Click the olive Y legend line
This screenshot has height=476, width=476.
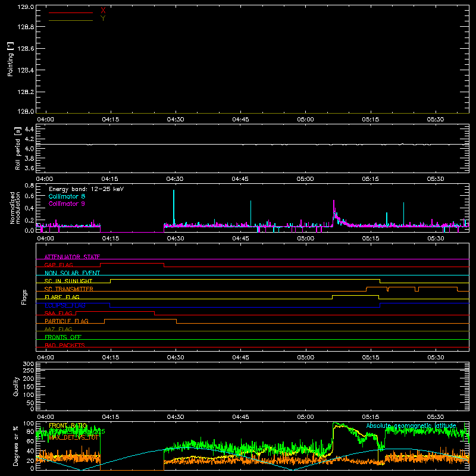(71, 20)
